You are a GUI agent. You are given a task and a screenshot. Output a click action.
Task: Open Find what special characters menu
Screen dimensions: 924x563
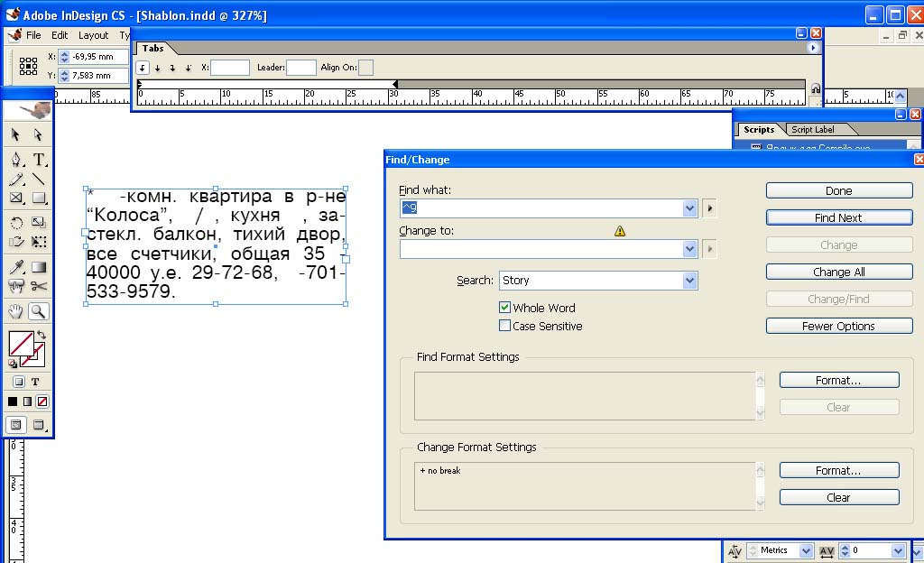tap(710, 208)
